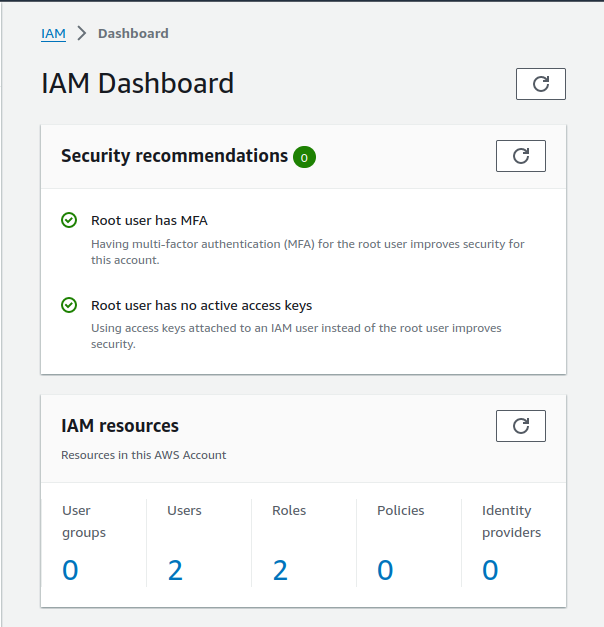
Task: Click the 'Security recommendations' heading
Action: point(174,156)
